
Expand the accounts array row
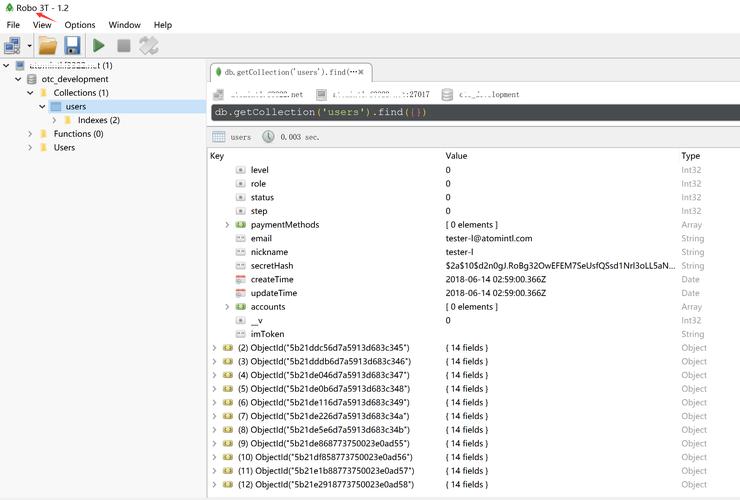coord(227,307)
